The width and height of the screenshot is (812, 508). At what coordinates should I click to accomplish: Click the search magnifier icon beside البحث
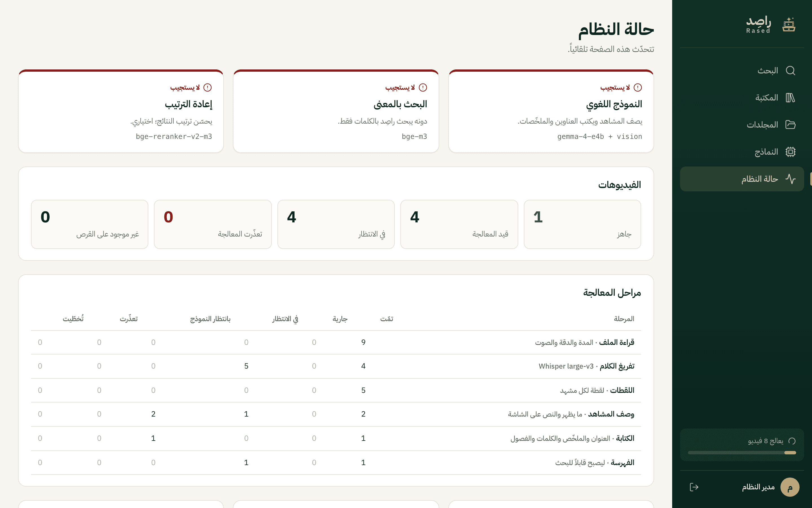click(x=790, y=71)
